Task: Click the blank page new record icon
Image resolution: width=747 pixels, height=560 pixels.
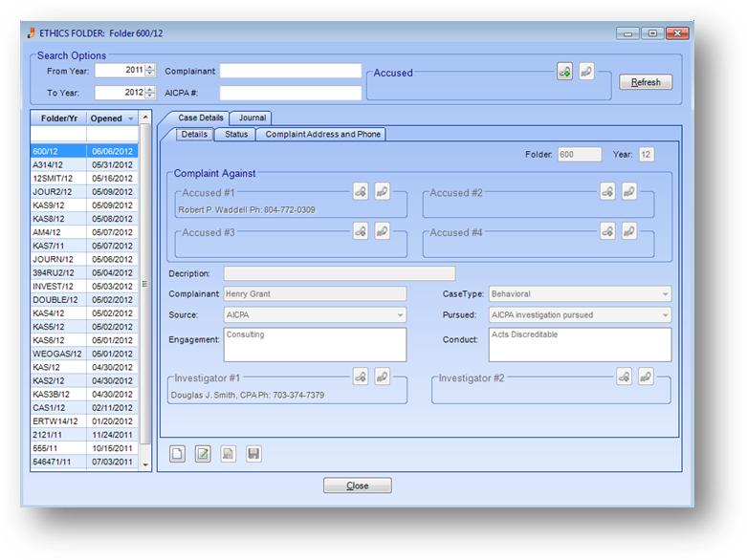Action: tap(177, 454)
